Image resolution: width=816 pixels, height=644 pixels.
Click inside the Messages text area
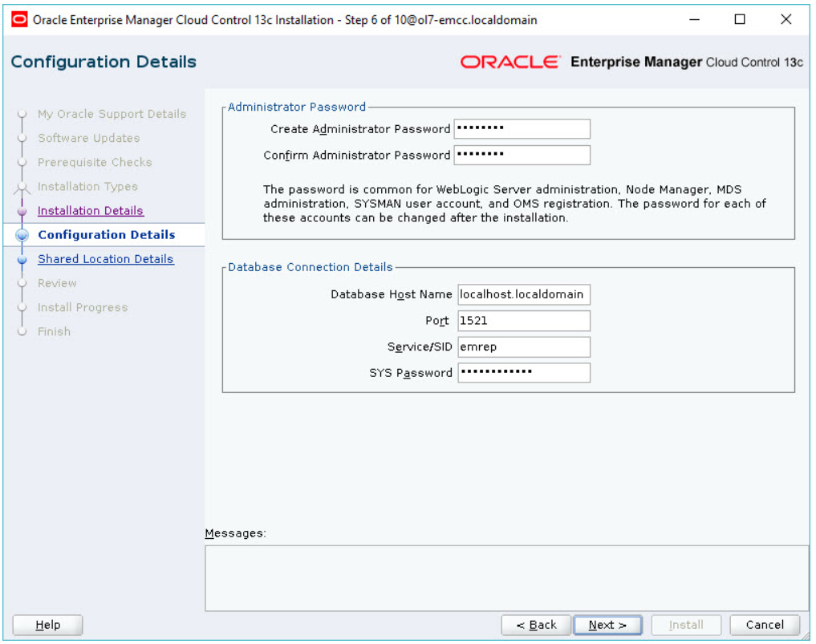(507, 578)
